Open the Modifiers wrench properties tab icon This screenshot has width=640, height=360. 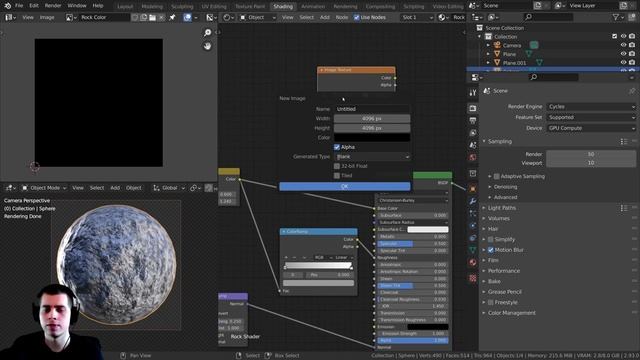(x=473, y=201)
